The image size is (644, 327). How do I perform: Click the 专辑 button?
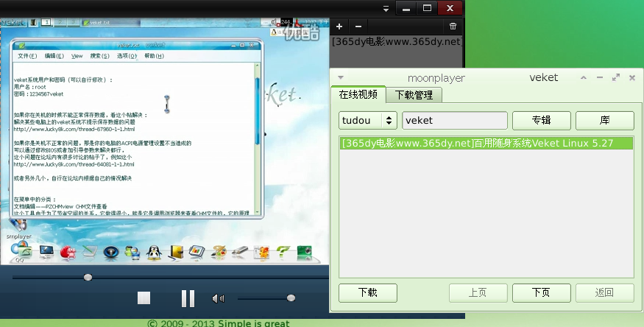pos(541,120)
